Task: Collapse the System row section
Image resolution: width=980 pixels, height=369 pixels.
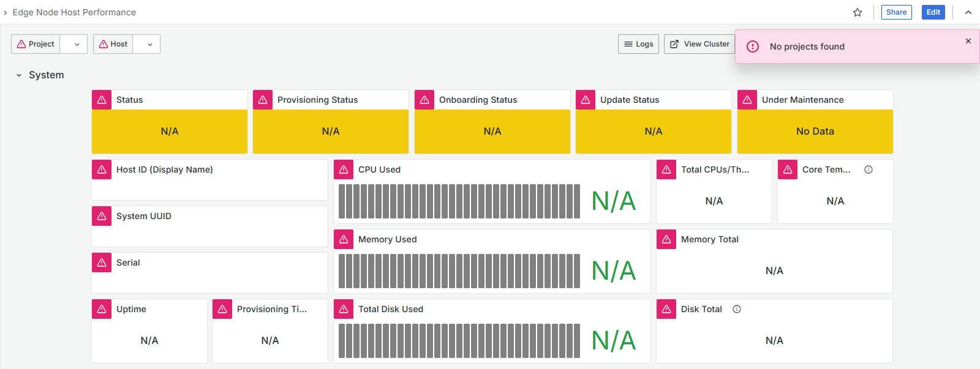Action: (x=19, y=75)
